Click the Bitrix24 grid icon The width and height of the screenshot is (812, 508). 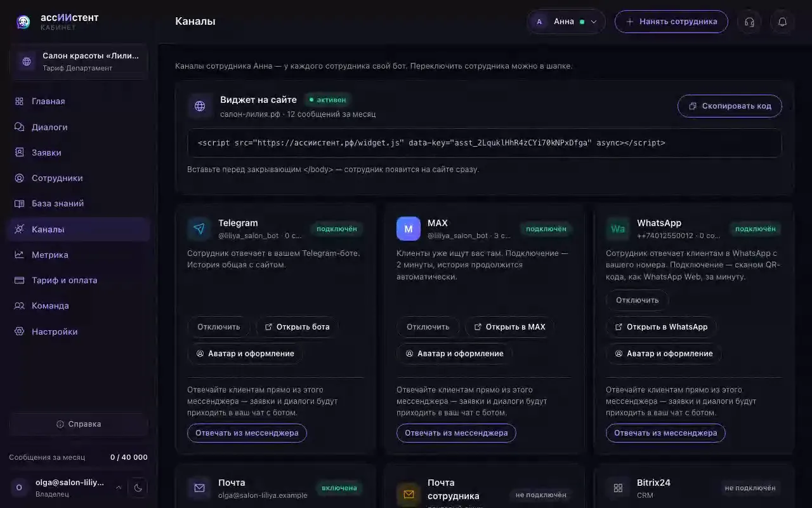click(x=618, y=488)
